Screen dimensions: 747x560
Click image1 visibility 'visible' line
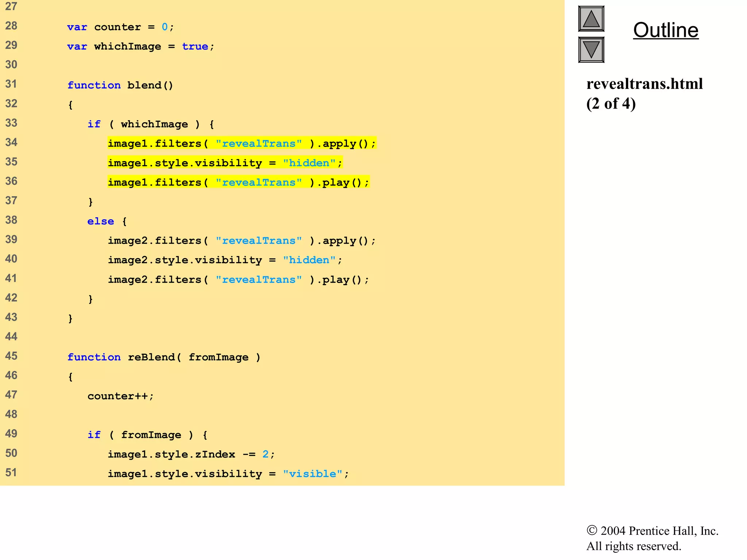tap(228, 474)
